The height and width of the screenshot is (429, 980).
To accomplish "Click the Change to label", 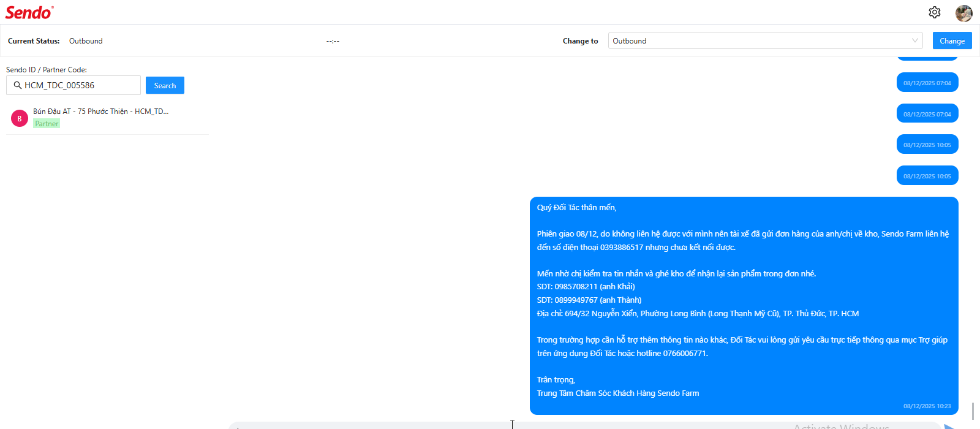I will [x=580, y=41].
